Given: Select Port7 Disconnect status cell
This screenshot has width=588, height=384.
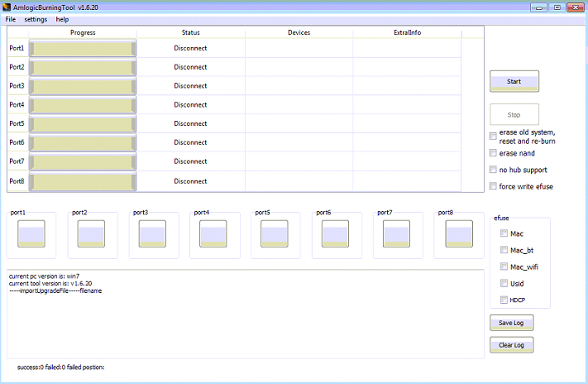Looking at the screenshot, I should [190, 161].
